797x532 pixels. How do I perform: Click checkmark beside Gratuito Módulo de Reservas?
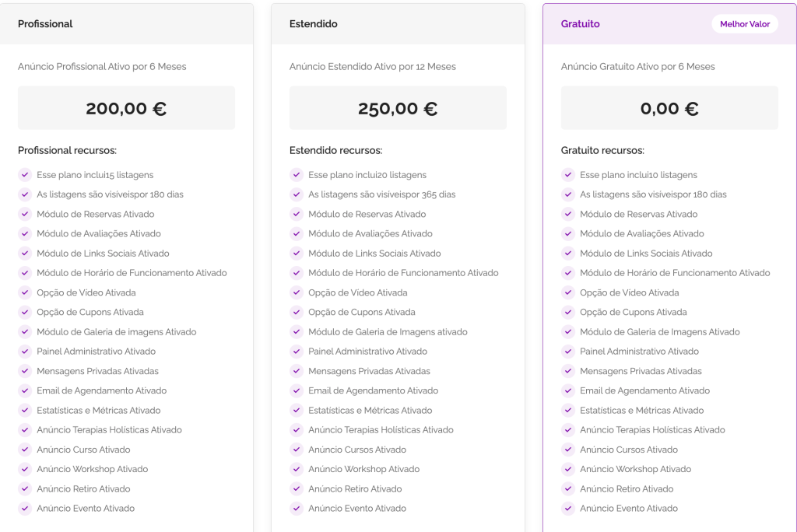pos(567,214)
